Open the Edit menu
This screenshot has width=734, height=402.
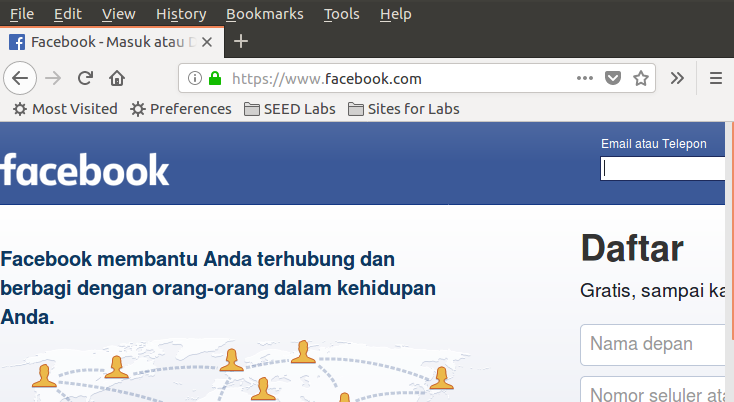pos(67,14)
